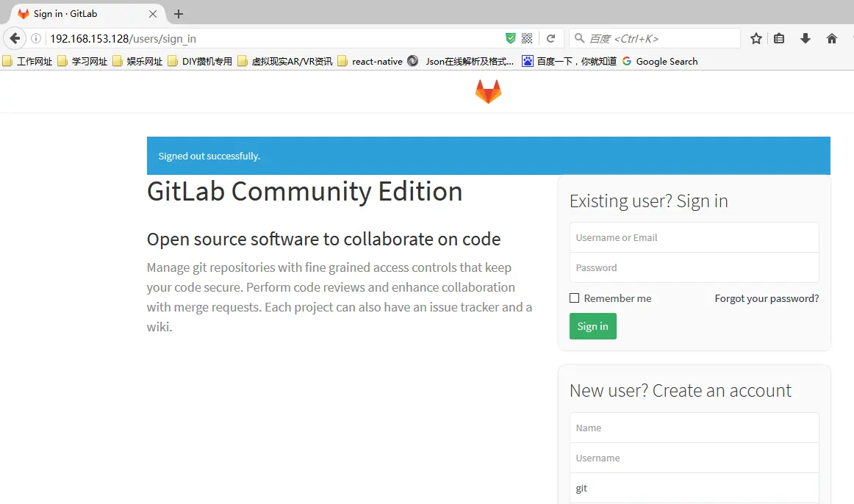Open the 百度一下，你就知道 bookmark
The height and width of the screenshot is (504, 854).
click(569, 62)
